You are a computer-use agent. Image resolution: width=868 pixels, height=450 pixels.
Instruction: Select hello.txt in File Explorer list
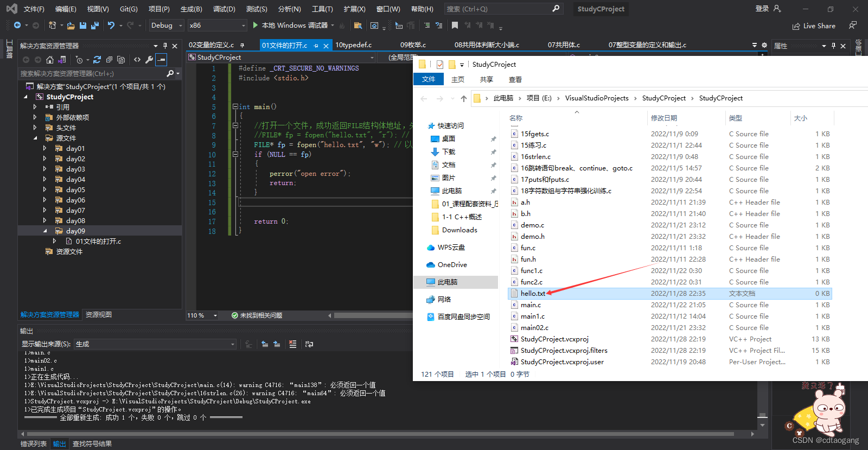pyautogui.click(x=669, y=294)
